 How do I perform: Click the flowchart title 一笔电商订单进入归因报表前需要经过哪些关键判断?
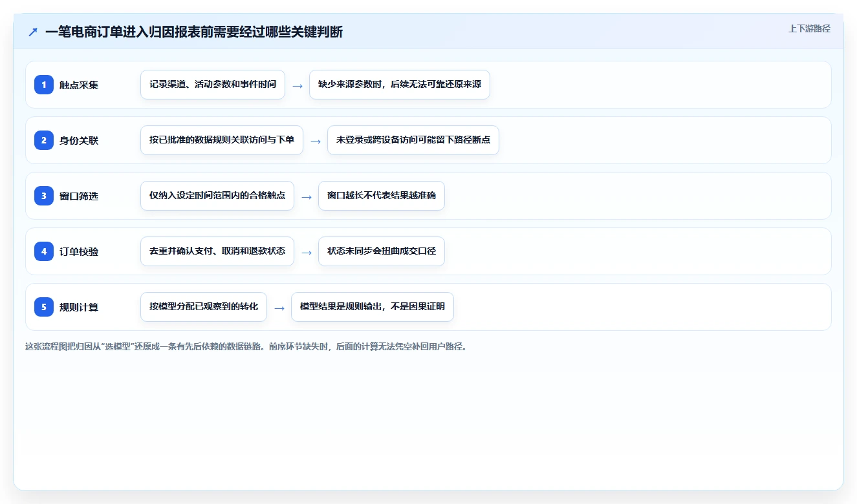click(x=194, y=32)
